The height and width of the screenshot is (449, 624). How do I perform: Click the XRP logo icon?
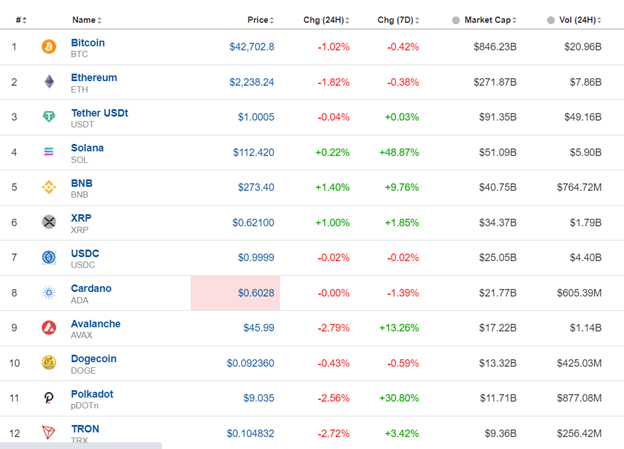tap(49, 222)
